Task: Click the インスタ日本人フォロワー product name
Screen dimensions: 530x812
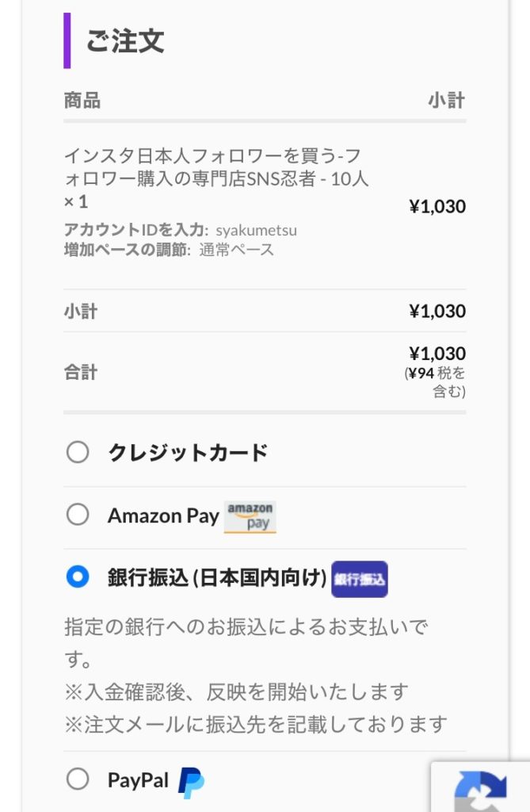Action: click(215, 167)
